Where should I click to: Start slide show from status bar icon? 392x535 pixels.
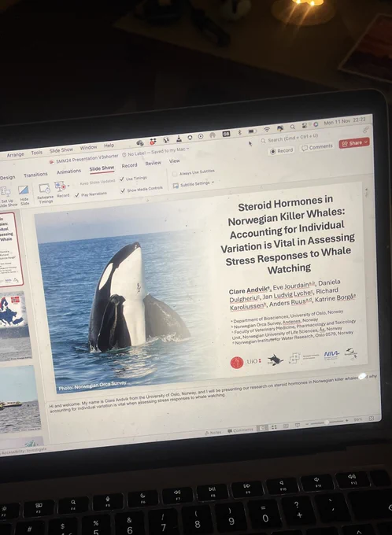(x=298, y=425)
